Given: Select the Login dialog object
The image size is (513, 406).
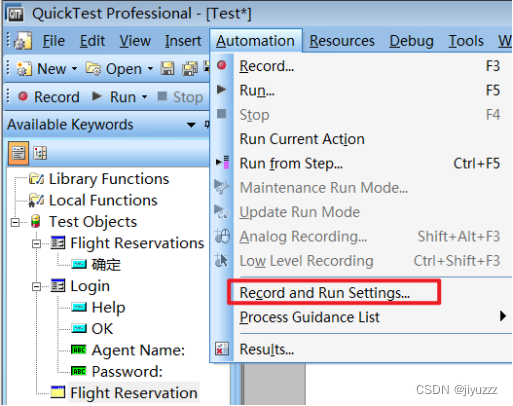Looking at the screenshot, I should [x=90, y=286].
